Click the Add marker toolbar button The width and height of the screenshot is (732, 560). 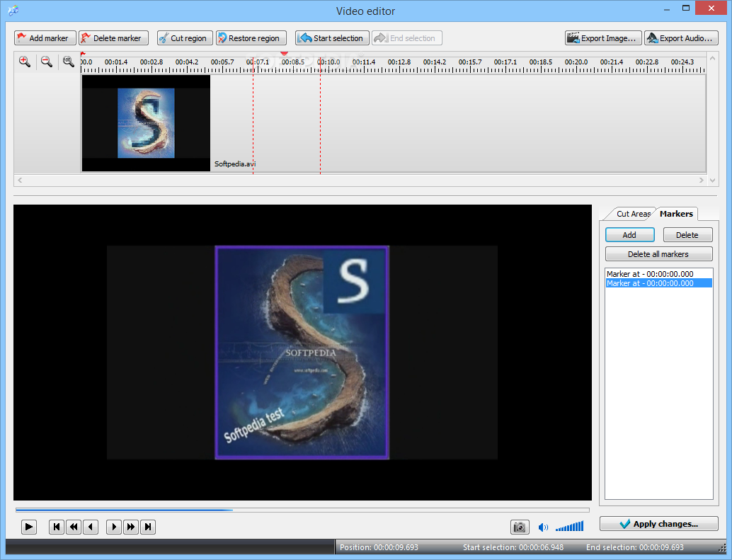[x=45, y=38]
